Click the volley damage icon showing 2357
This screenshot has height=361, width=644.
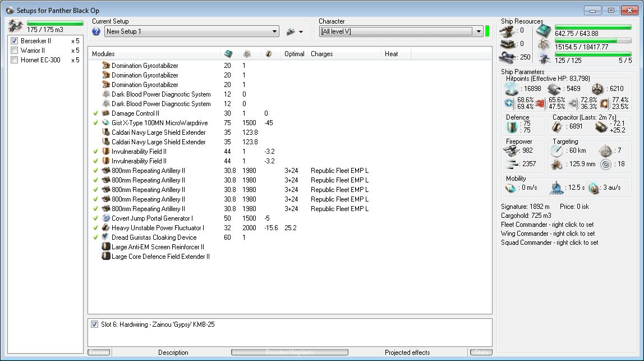[x=512, y=164]
